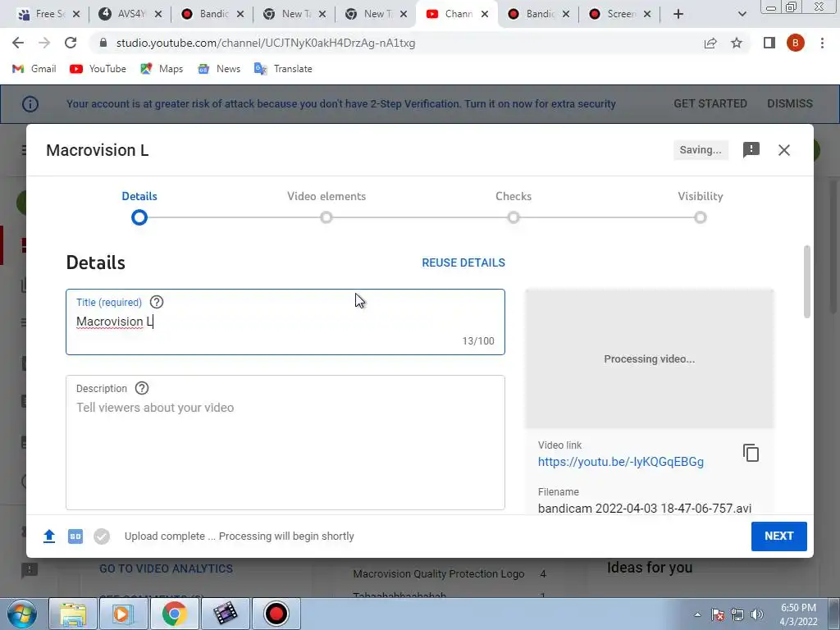Dismiss the 2-Step Verification warning
Image resolution: width=840 pixels, height=630 pixels.
pos(790,103)
